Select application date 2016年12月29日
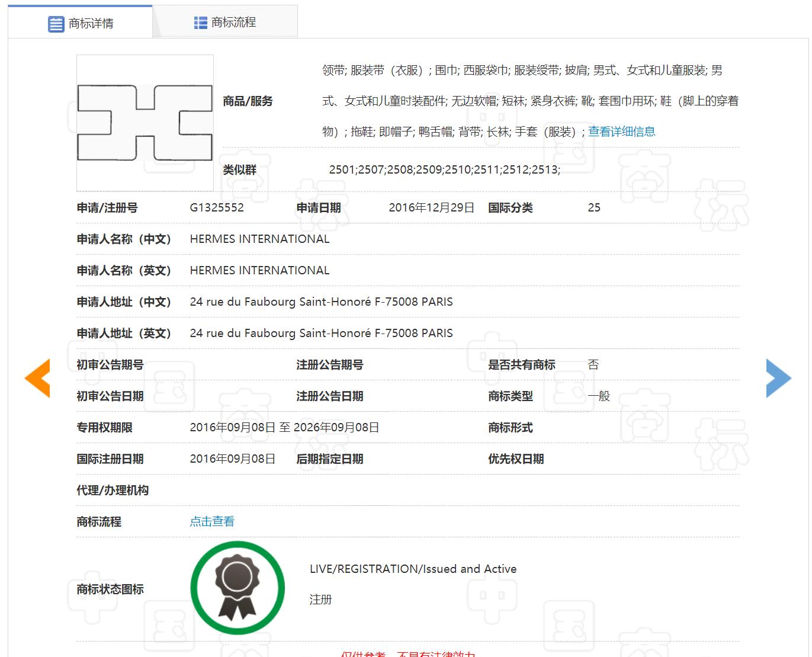Screen dimensions: 812x657 point(431,207)
